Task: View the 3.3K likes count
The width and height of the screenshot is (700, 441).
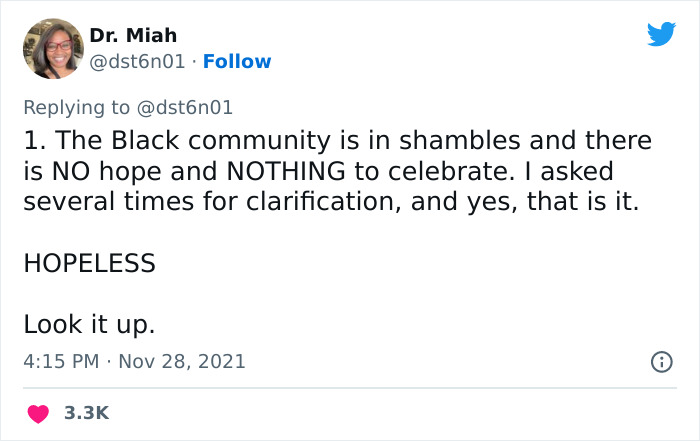Action: (x=86, y=413)
